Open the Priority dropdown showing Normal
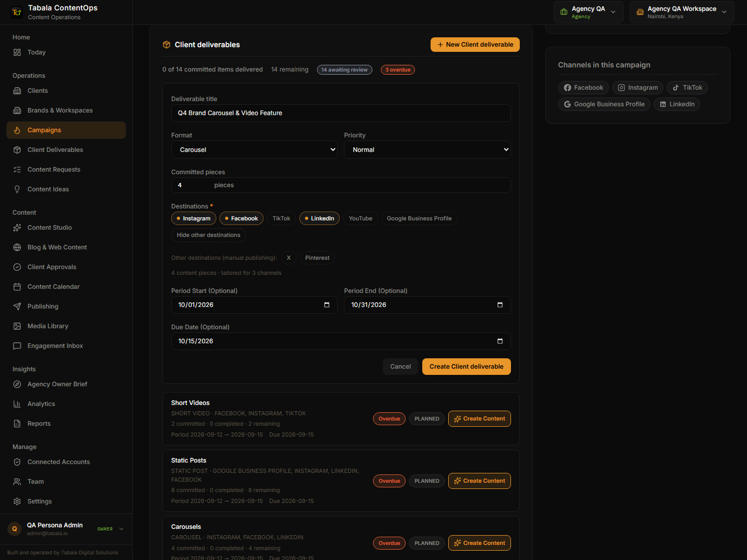Image resolution: width=747 pixels, height=560 pixels. (427, 150)
